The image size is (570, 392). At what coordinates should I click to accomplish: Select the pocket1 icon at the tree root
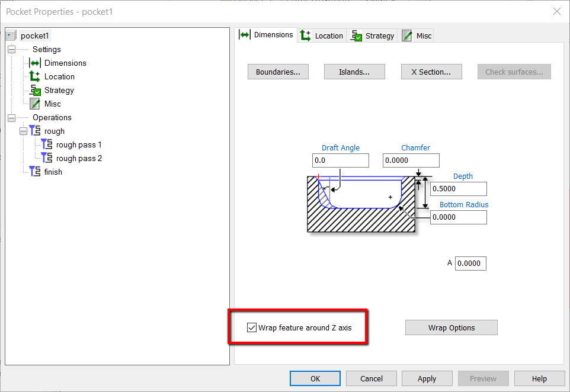pyautogui.click(x=10, y=36)
